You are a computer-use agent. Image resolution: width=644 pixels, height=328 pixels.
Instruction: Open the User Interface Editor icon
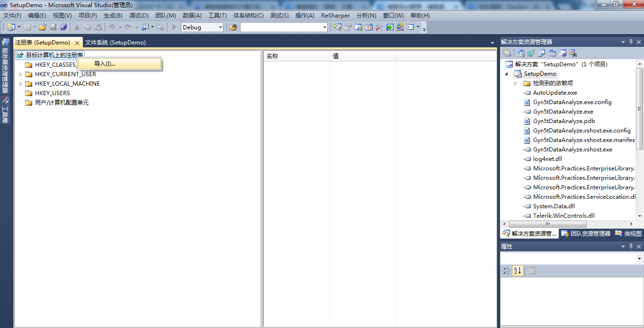552,53
